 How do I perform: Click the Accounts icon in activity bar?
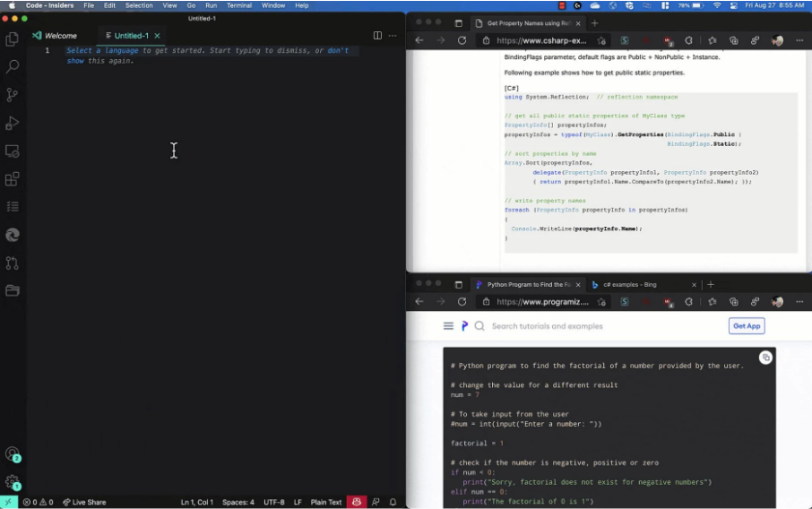(13, 454)
